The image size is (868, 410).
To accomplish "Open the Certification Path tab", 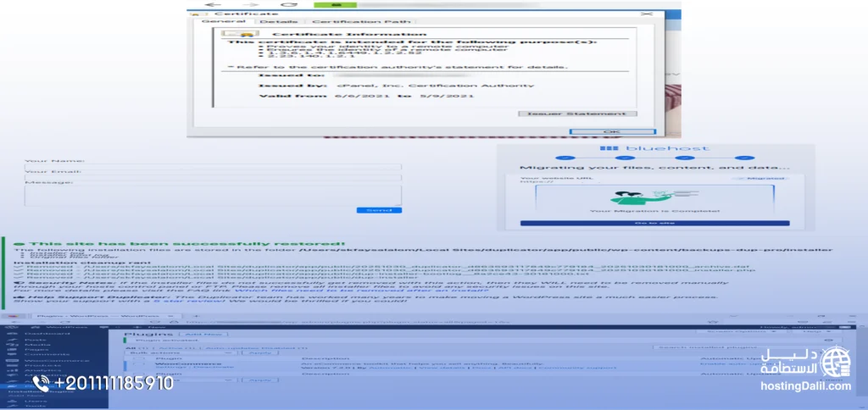I will pyautogui.click(x=361, y=21).
